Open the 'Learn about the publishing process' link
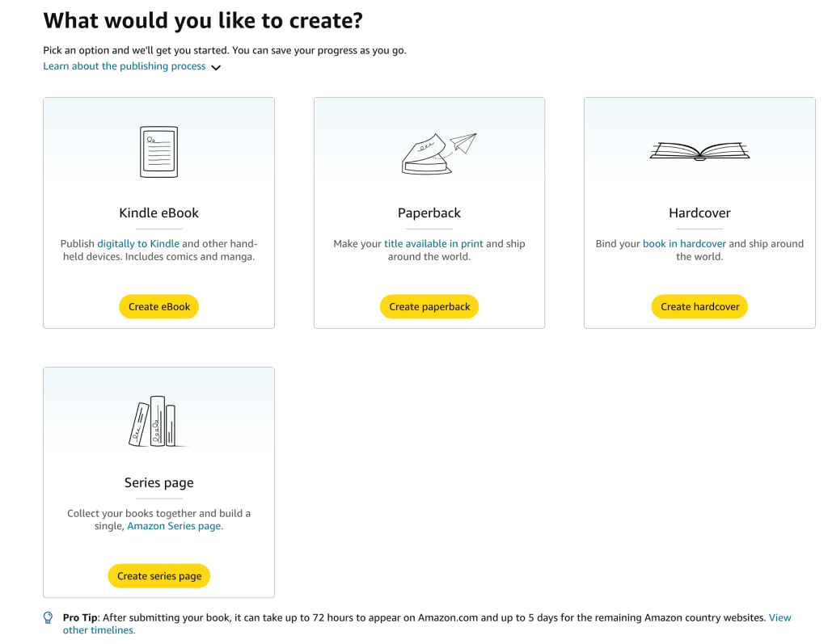828x644 pixels. [125, 66]
